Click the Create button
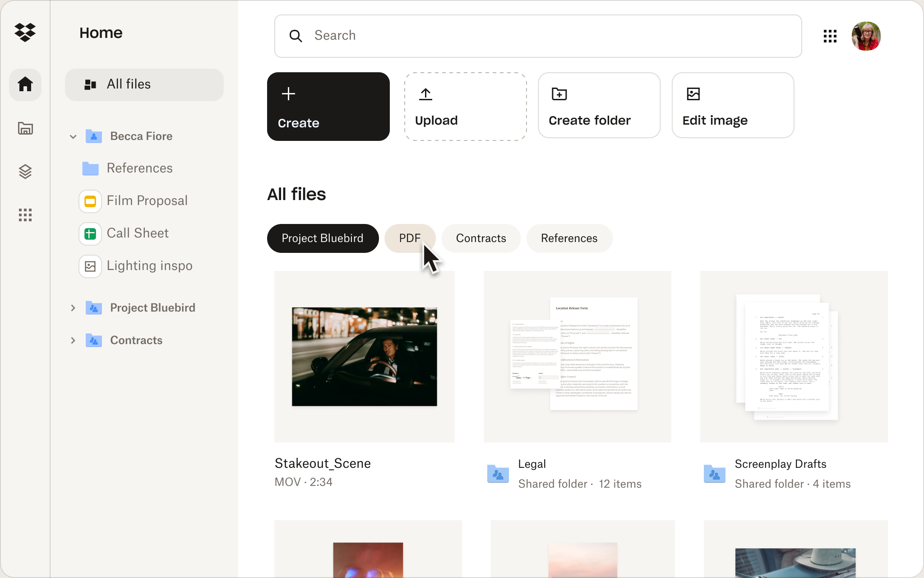 [x=328, y=107]
